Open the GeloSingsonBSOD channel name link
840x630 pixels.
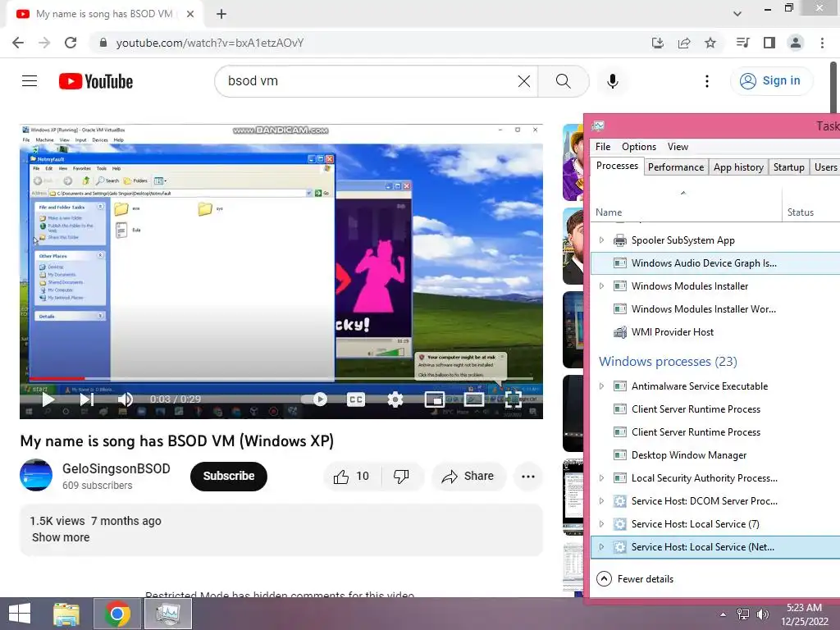point(116,468)
